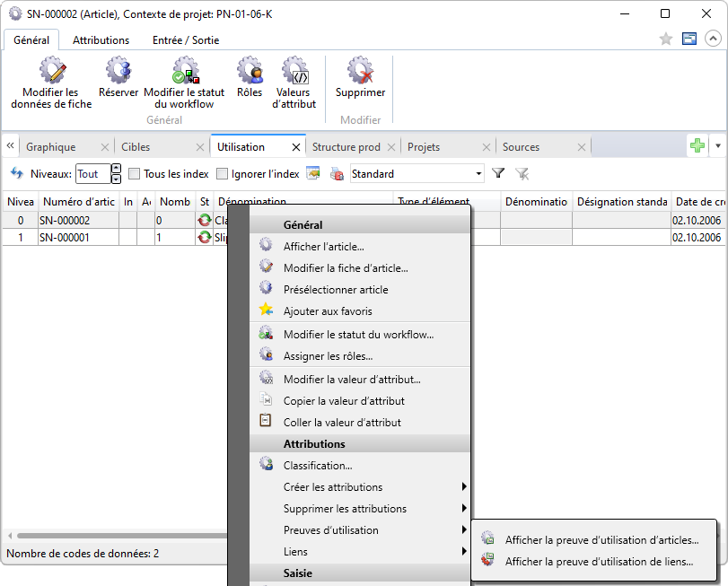Open the Structure prod tab
The width and height of the screenshot is (728, 586).
(346, 147)
